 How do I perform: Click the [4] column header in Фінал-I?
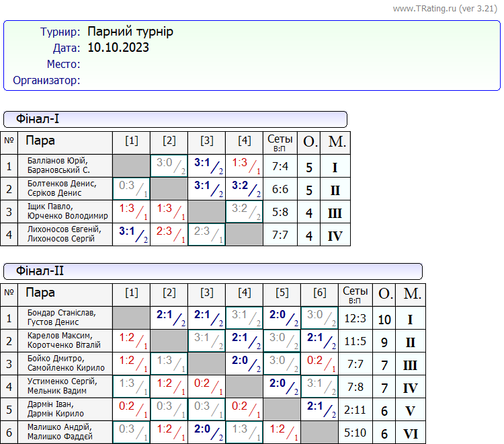click(x=244, y=141)
